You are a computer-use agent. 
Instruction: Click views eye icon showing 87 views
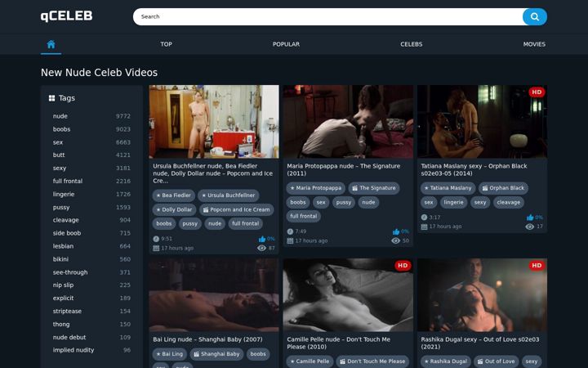click(262, 248)
